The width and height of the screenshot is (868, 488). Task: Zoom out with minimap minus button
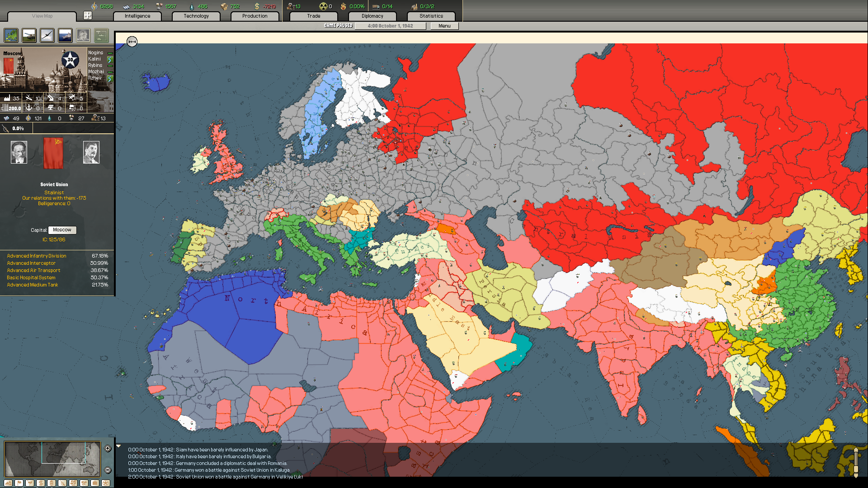108,470
